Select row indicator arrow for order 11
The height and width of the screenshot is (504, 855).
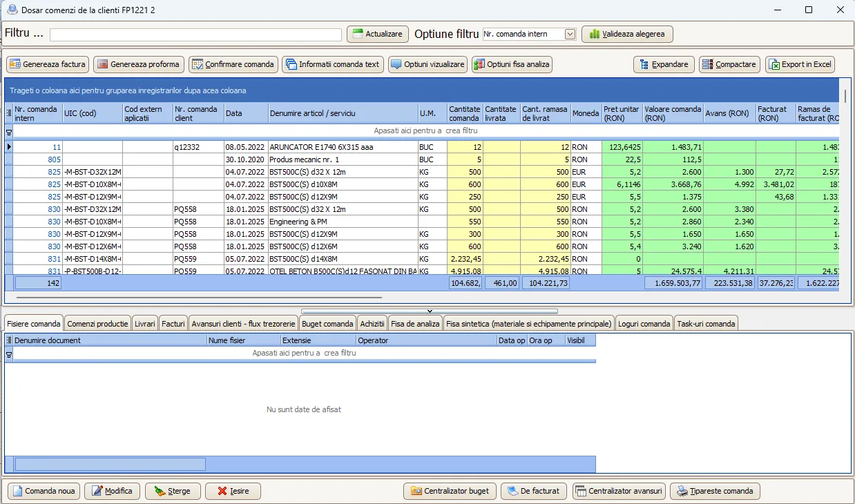pos(9,147)
